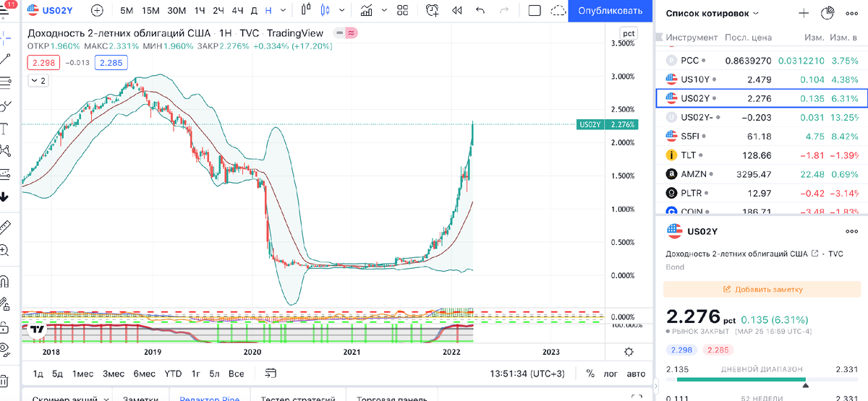868x401 pixels.
Task: Toggle the авто auto scale
Action: (x=636, y=374)
